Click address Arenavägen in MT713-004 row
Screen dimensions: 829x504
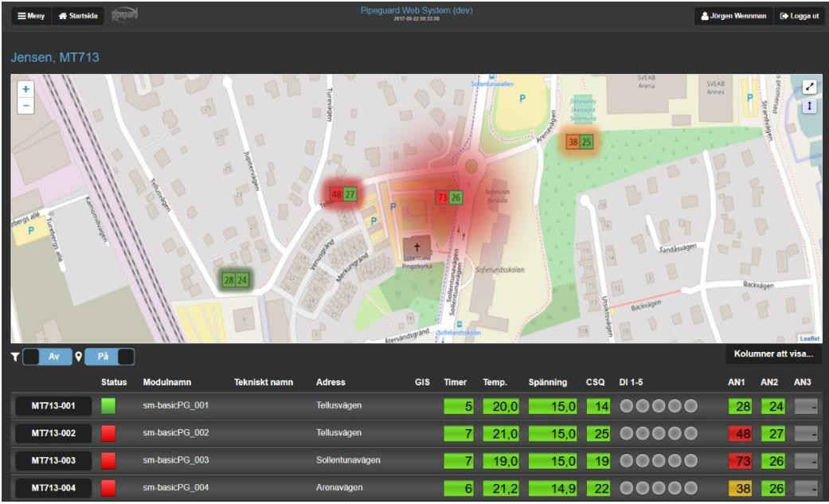[x=339, y=487]
